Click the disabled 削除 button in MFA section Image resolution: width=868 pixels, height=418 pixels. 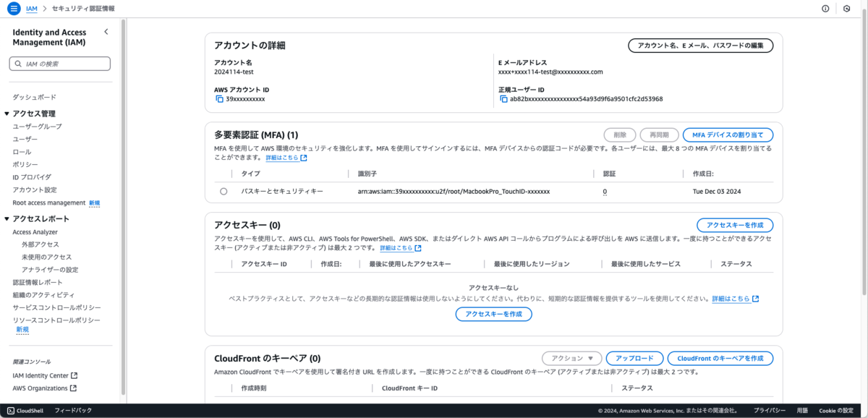click(620, 135)
